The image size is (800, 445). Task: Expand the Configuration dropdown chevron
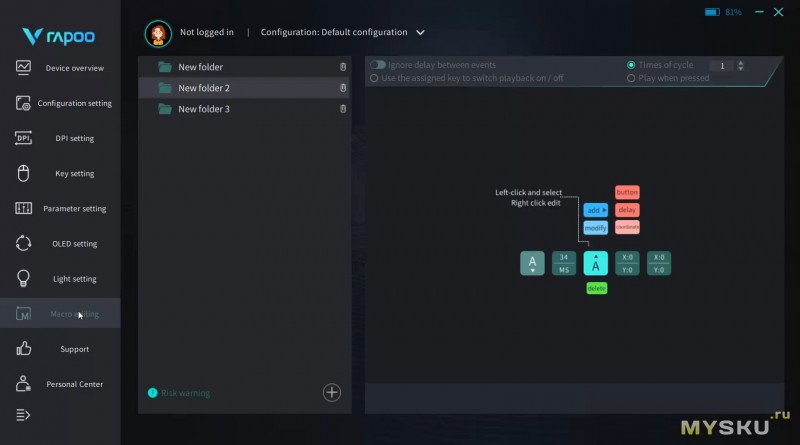pyautogui.click(x=420, y=32)
